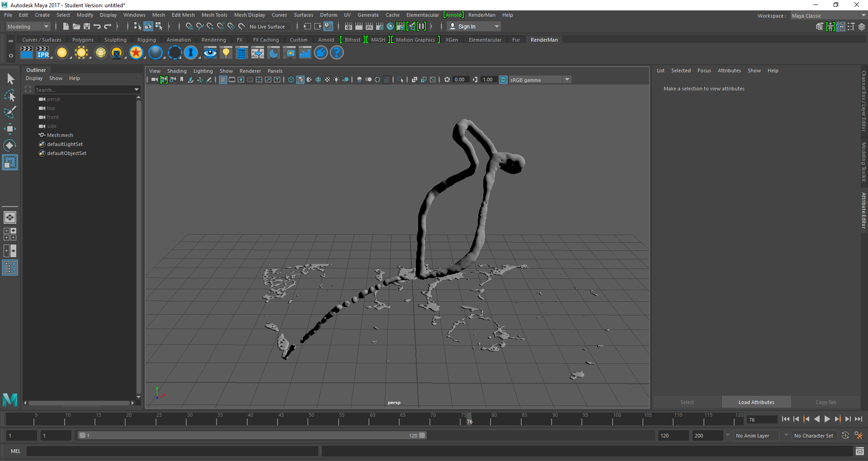
Task: Switch to the RenderMan shelf tab
Action: 544,40
